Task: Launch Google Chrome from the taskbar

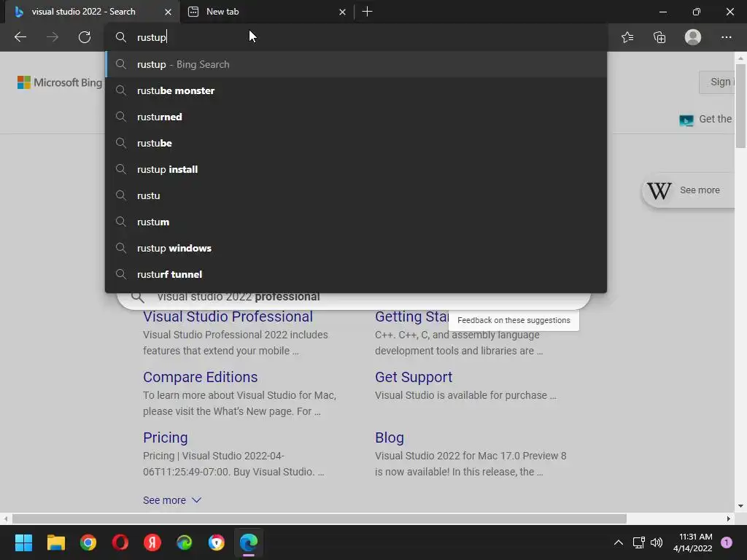Action: tap(88, 542)
